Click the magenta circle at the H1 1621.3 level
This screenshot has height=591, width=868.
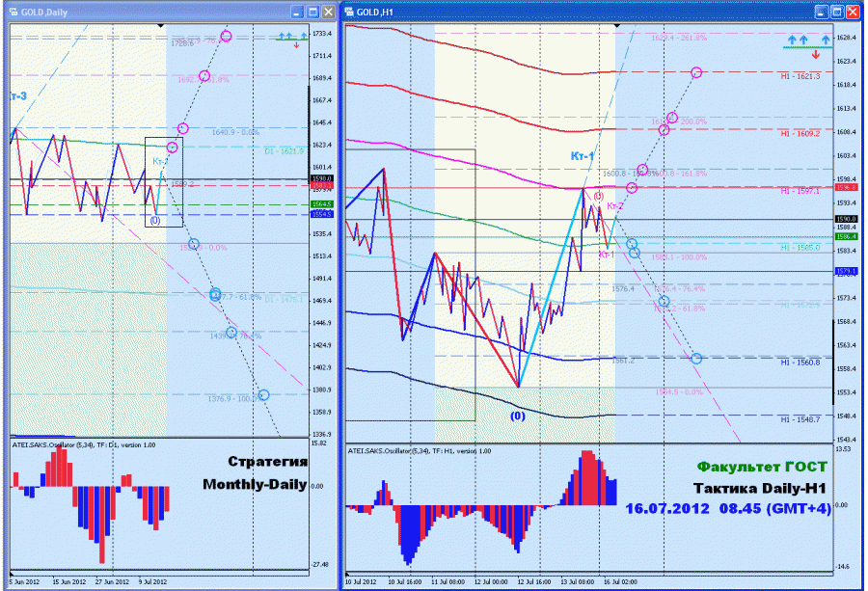coord(696,72)
